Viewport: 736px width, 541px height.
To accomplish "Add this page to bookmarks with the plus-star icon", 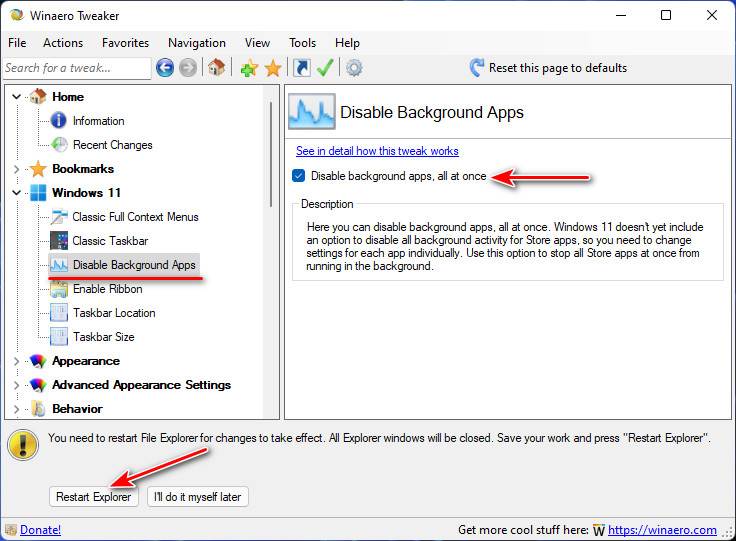I will pos(249,68).
